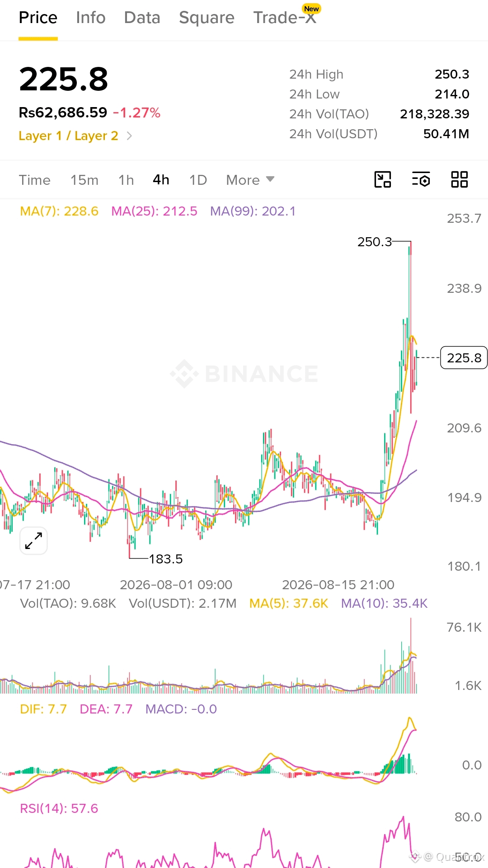The width and height of the screenshot is (488, 868).
Task: Tap the DIF: 7.7 indicator label
Action: pyautogui.click(x=43, y=709)
